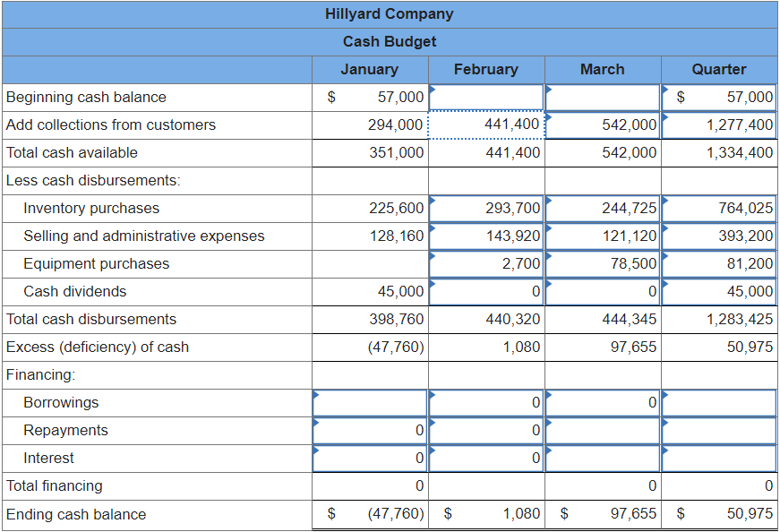Click the February collections cell showing 441,400
780x532 pixels.
[x=486, y=124]
